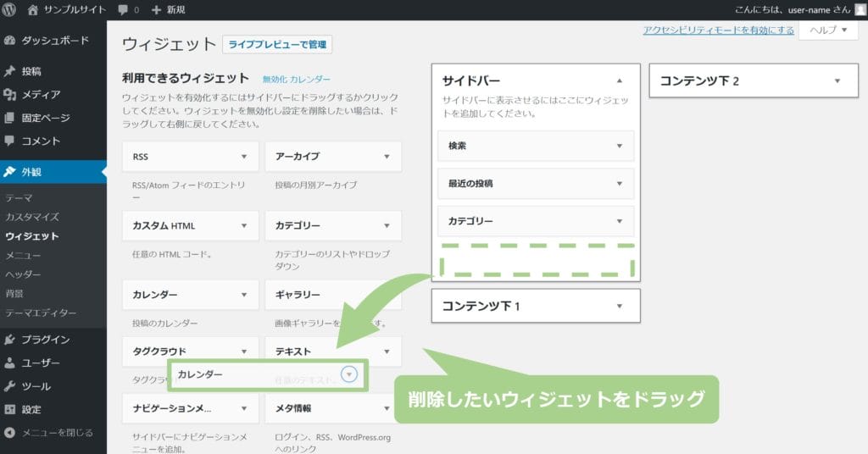Image resolution: width=868 pixels, height=454 pixels.
Task: Select カスタマイズ in the appearance submenu
Action: click(32, 217)
